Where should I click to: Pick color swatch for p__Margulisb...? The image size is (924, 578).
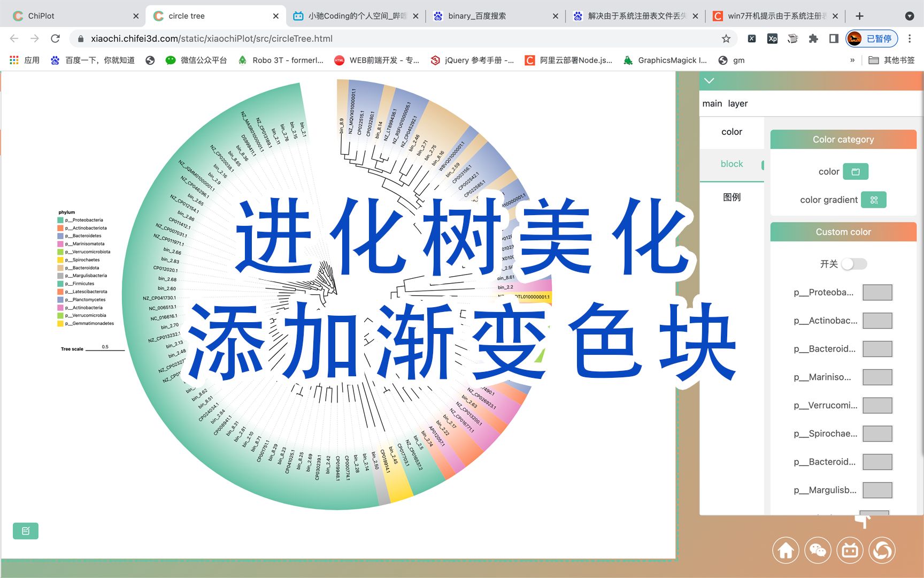(x=877, y=490)
